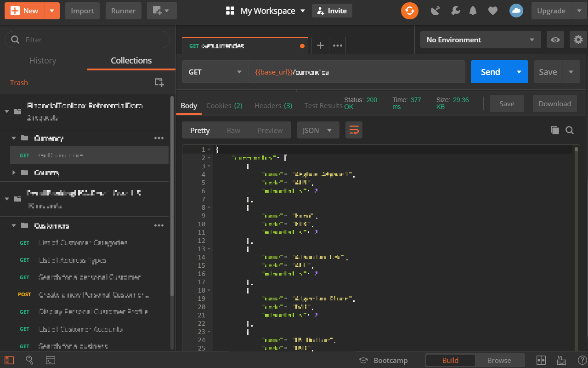Click the Download response button
This screenshot has width=588, height=368.
tap(554, 103)
